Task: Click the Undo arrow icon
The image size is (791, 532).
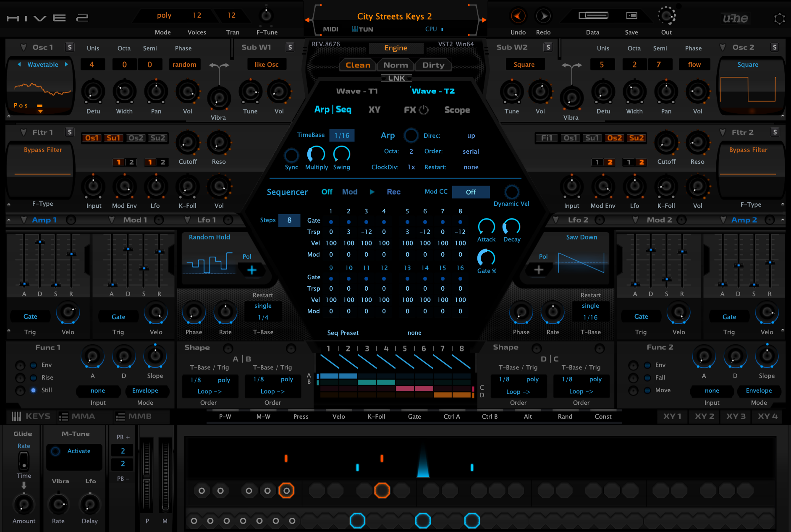Action: [518, 16]
